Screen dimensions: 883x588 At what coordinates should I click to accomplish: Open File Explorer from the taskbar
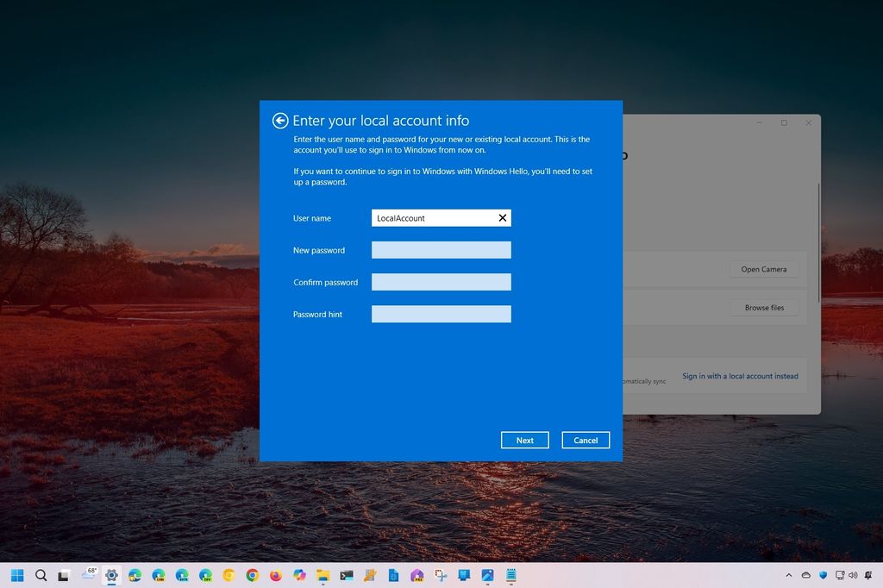[x=323, y=574]
